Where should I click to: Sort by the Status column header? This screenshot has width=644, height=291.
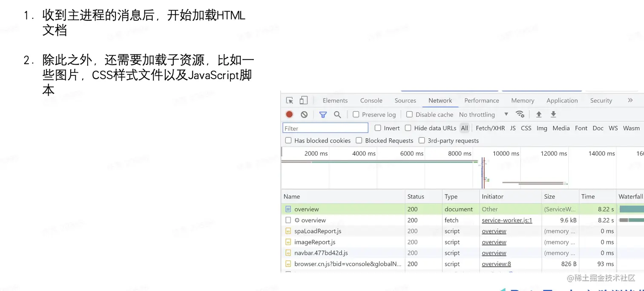[424, 197]
